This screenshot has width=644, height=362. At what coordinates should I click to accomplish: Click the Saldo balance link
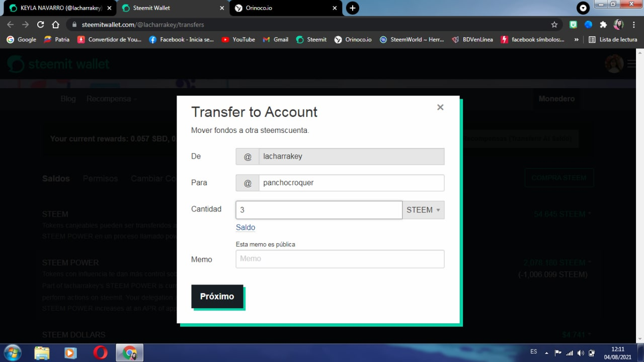[x=246, y=227]
